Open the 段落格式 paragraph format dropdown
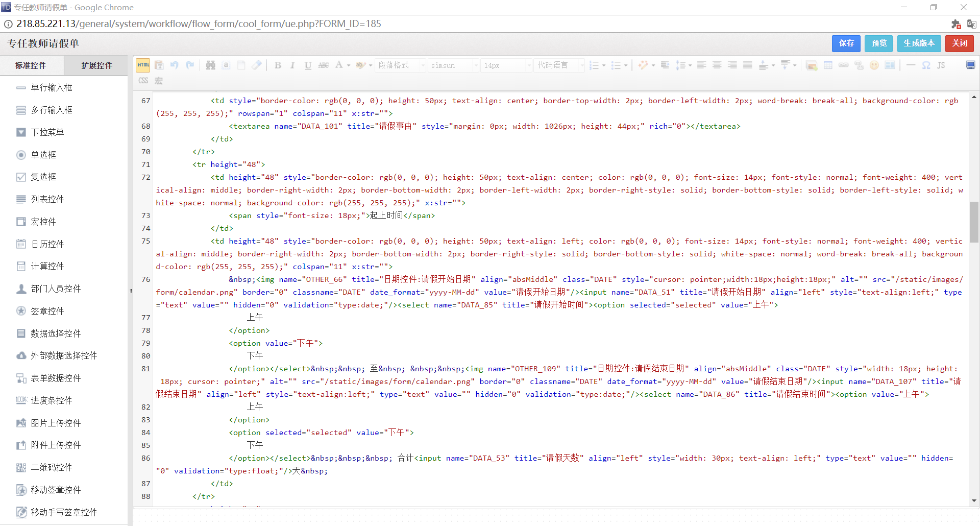 pyautogui.click(x=401, y=65)
